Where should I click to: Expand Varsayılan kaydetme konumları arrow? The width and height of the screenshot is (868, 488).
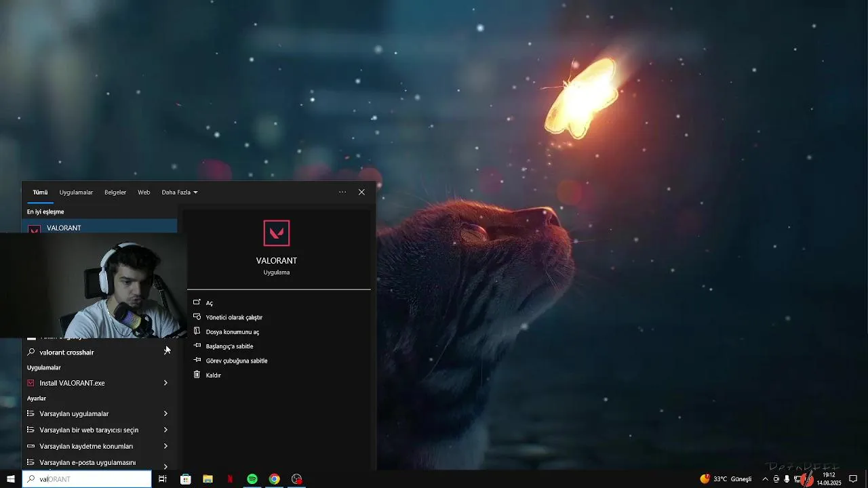click(165, 446)
